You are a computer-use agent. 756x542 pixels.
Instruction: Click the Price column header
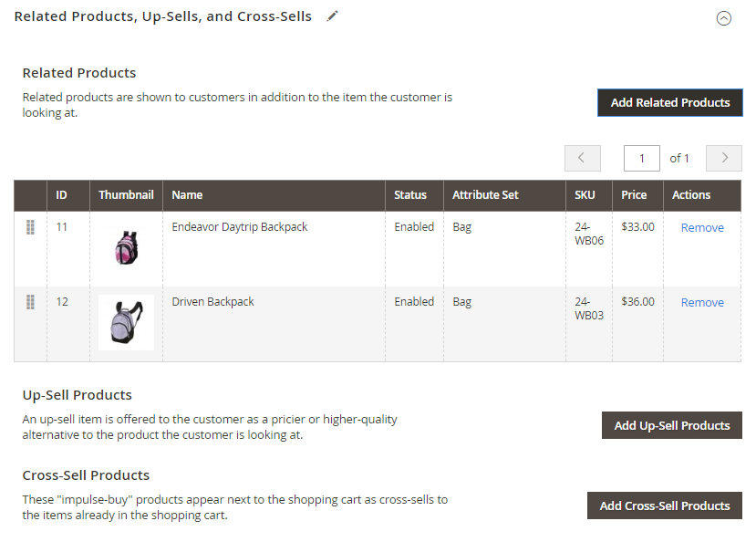634,194
